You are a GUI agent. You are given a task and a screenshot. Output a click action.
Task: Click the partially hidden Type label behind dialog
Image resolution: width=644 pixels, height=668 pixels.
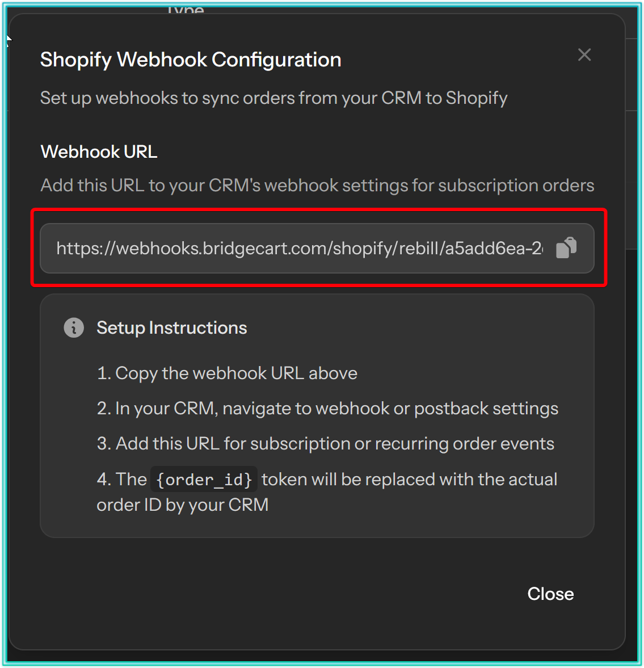186,10
